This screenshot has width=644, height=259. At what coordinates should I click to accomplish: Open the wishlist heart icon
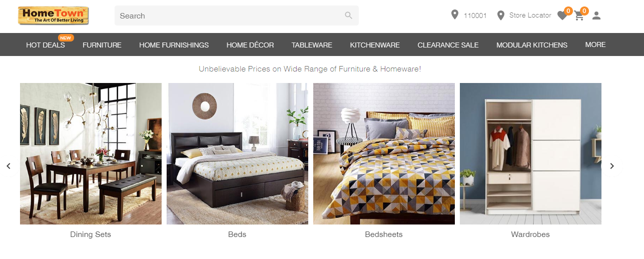pos(562,16)
